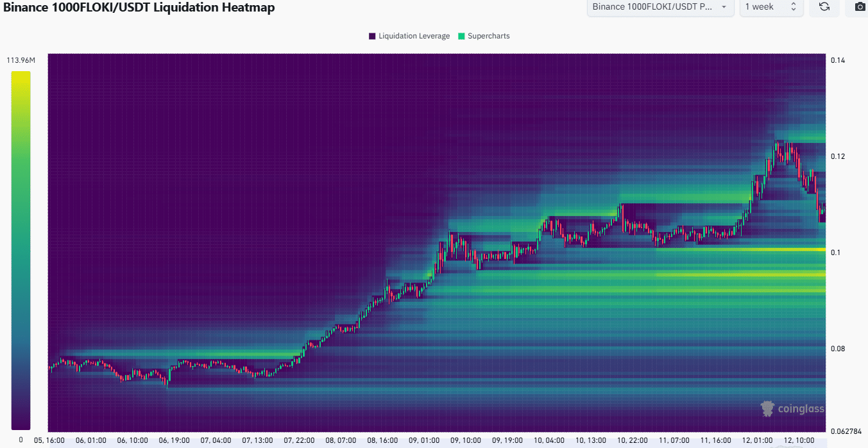The width and height of the screenshot is (868, 448).
Task: Click the purple Liquidation Leverage legend swatch
Action: click(372, 36)
